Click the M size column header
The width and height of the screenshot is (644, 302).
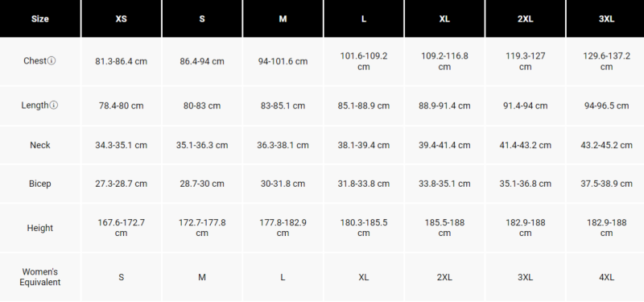pos(283,19)
